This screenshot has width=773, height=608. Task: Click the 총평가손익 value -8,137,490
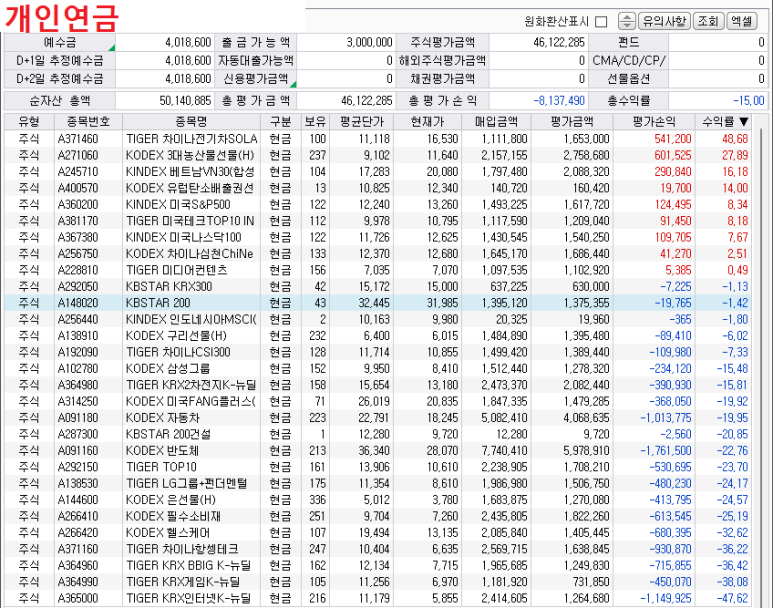(x=559, y=101)
